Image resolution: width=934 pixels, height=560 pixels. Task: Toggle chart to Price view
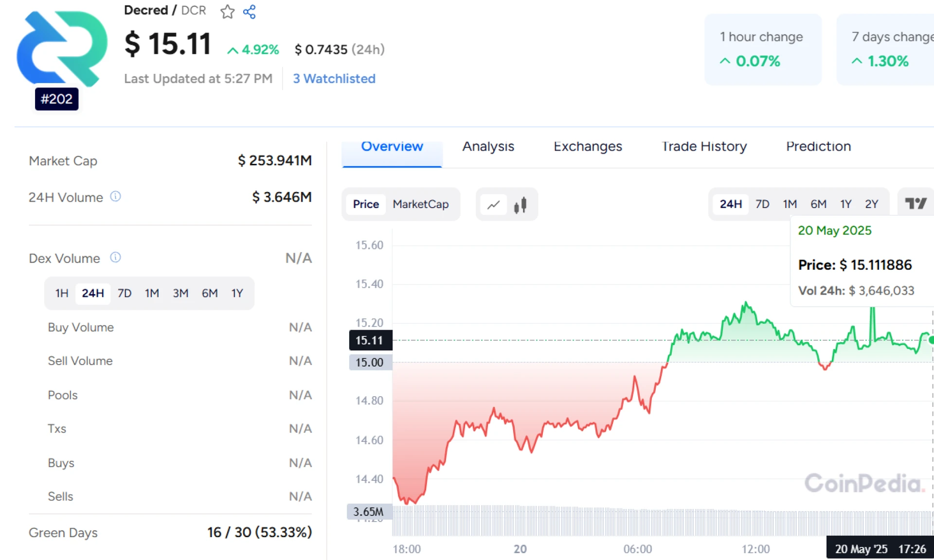pos(366,204)
